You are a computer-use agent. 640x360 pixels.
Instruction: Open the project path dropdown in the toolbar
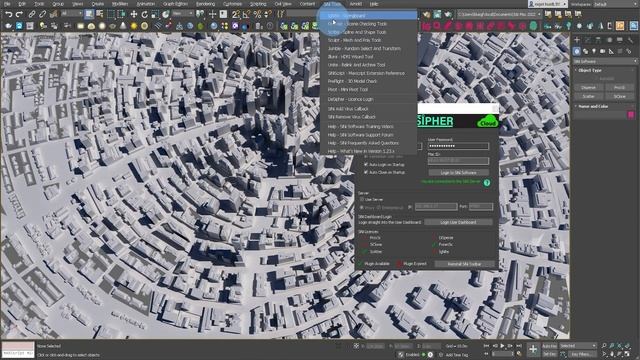pos(500,14)
